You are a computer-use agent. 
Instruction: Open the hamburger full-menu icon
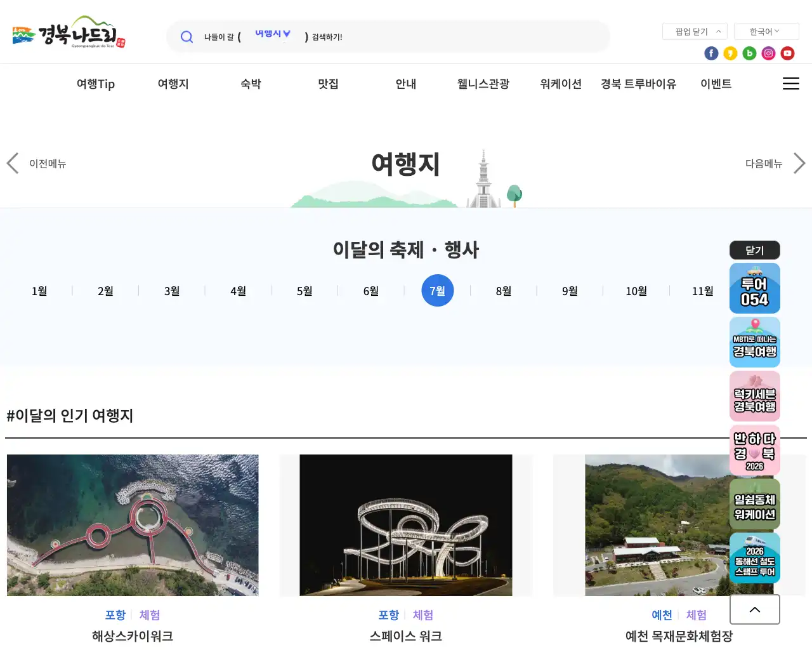click(x=790, y=84)
